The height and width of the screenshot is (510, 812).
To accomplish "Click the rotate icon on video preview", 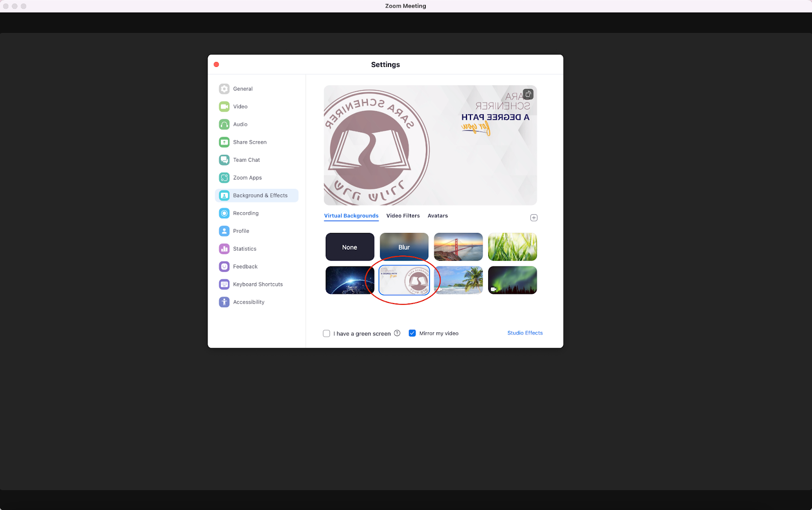I will pyautogui.click(x=528, y=94).
